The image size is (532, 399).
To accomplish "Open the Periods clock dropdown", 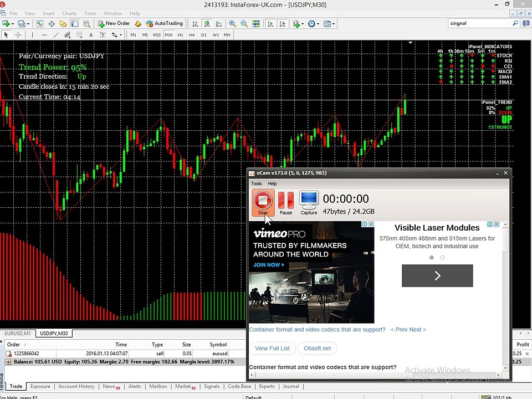I will point(314,23).
